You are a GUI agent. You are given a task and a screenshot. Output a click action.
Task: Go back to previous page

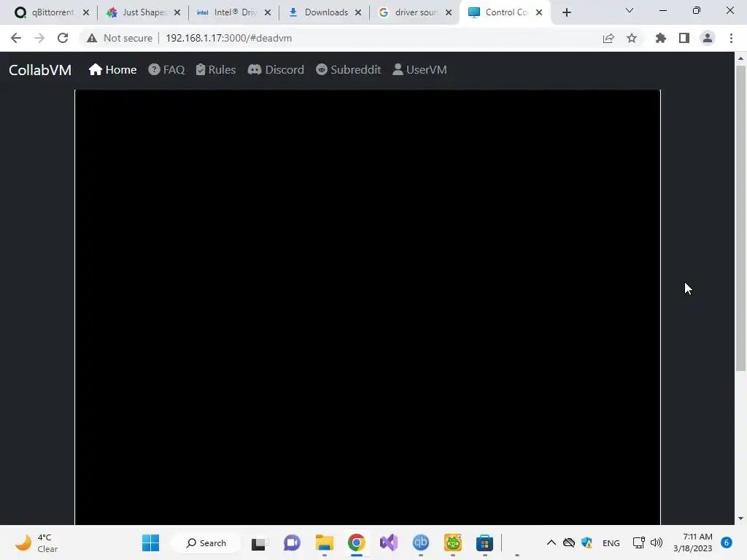16,38
